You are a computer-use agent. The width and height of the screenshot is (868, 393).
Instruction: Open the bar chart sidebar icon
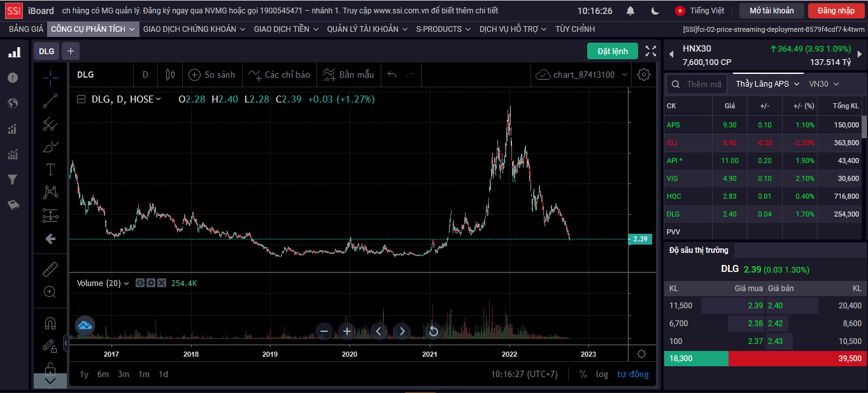tap(13, 52)
